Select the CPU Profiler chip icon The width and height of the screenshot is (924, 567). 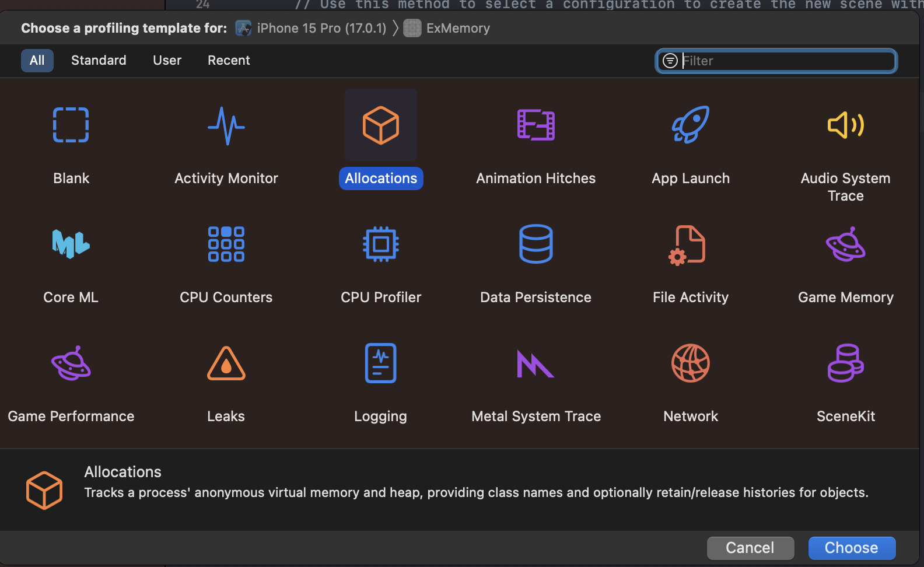tap(381, 244)
